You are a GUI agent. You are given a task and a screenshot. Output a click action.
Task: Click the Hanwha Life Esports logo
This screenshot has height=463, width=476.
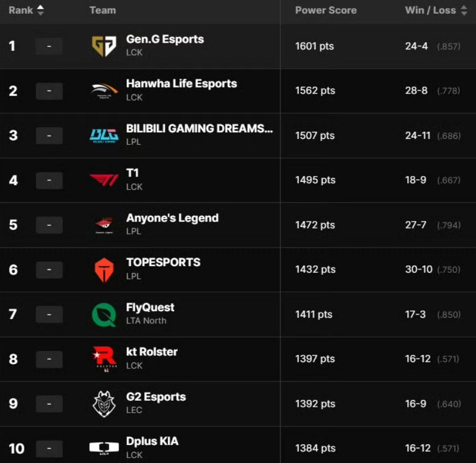click(x=104, y=91)
